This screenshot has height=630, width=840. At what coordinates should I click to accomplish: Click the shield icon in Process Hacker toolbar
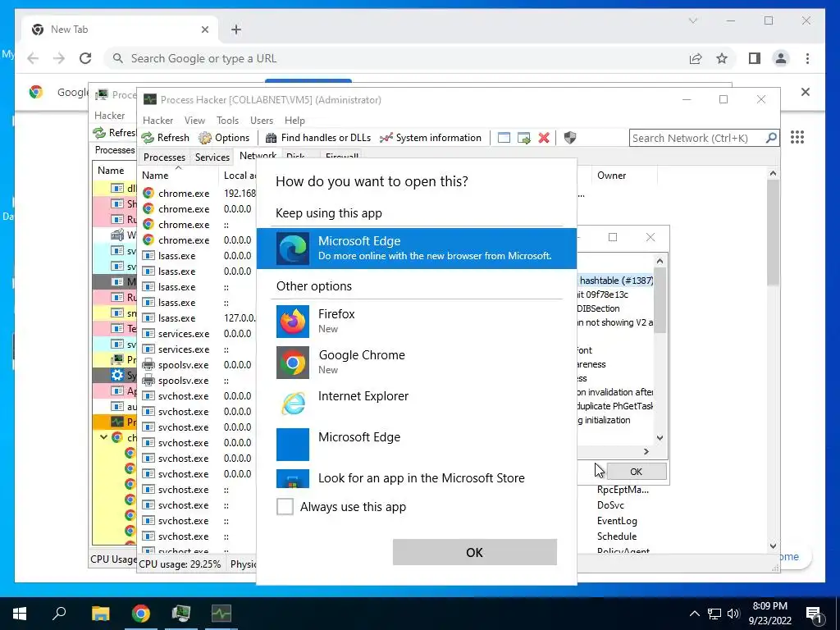point(570,138)
